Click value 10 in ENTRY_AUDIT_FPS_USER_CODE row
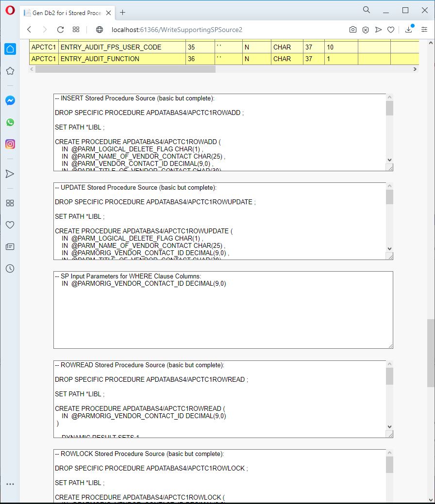 point(341,47)
